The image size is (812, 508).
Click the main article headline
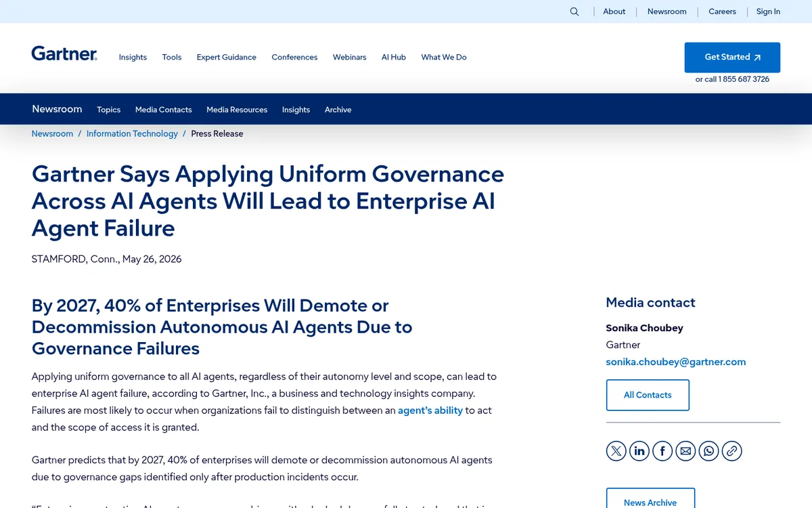click(x=268, y=201)
